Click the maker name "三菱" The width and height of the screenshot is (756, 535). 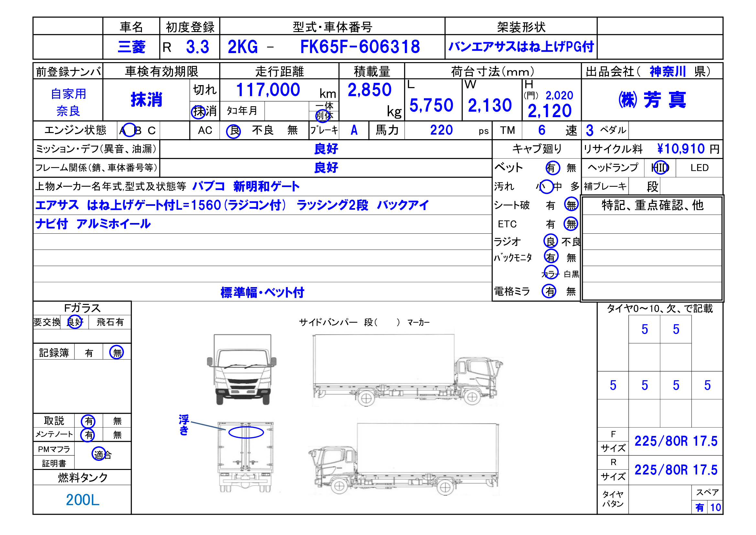tap(131, 47)
